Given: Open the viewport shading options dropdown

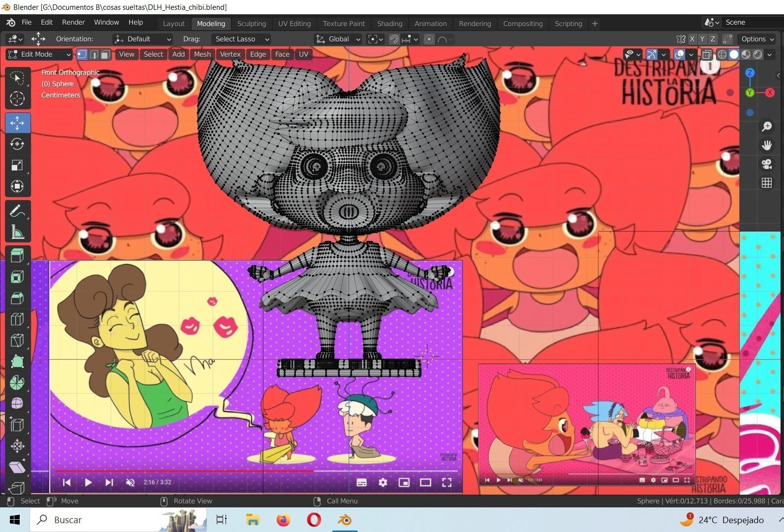Looking at the screenshot, I should click(770, 54).
